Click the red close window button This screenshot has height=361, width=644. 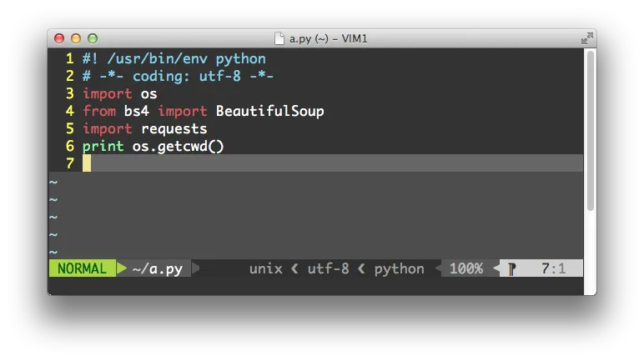[x=59, y=38]
